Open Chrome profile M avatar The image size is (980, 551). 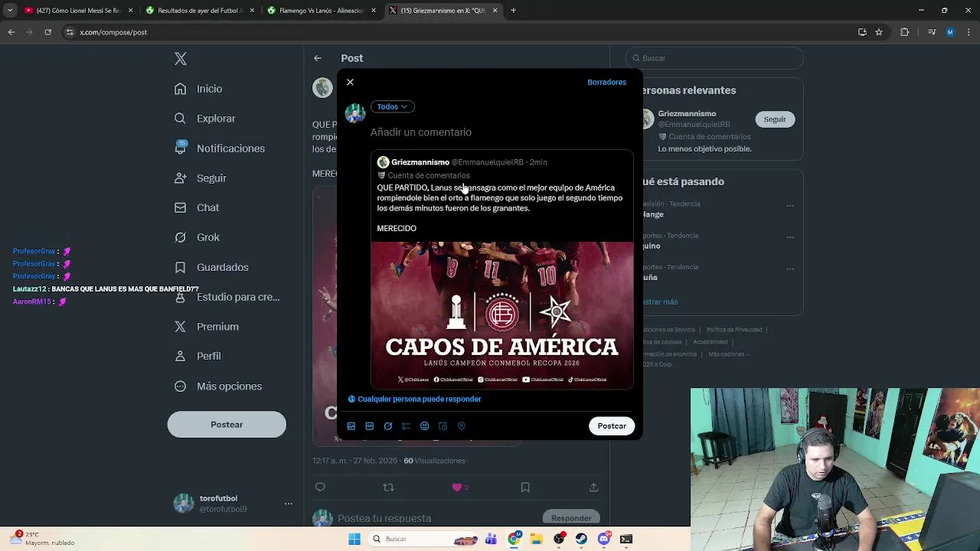click(x=950, y=32)
